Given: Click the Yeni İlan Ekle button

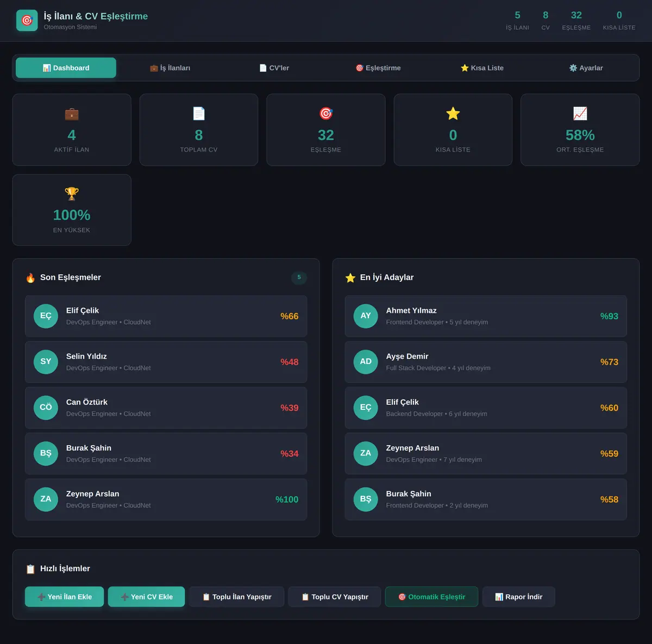Looking at the screenshot, I should pos(64,597).
